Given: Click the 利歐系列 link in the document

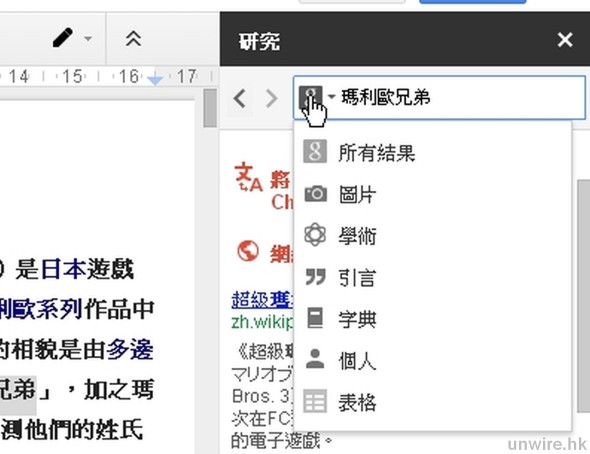Looking at the screenshot, I should click(41, 309).
